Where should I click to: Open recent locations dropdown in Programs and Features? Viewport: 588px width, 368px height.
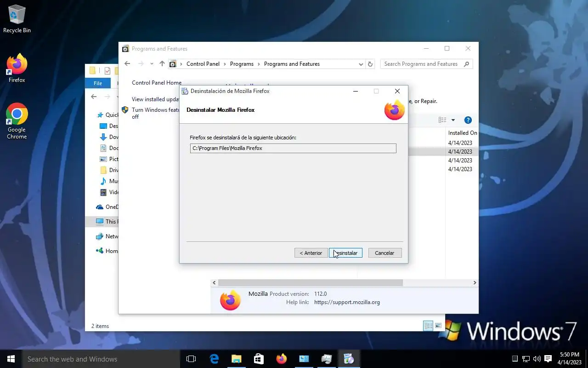coord(152,64)
